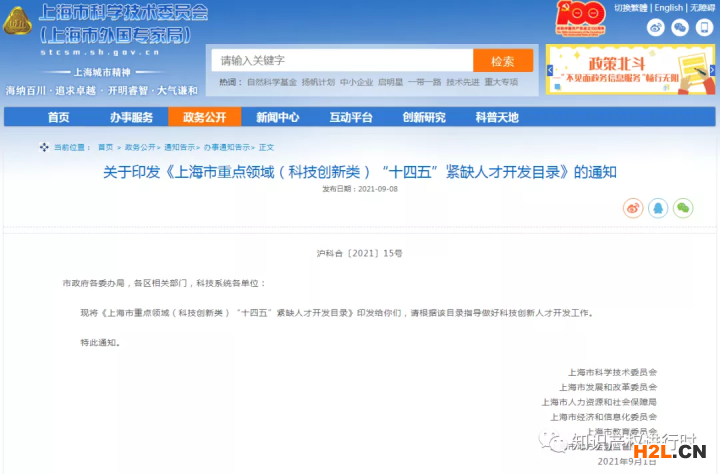This screenshot has width=720, height=474.
Task: Switch to 切换繁體 traditional Chinese
Action: point(632,8)
